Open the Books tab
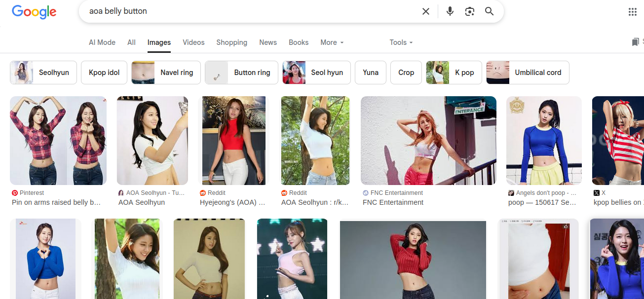Image resolution: width=644 pixels, height=299 pixels. tap(299, 42)
